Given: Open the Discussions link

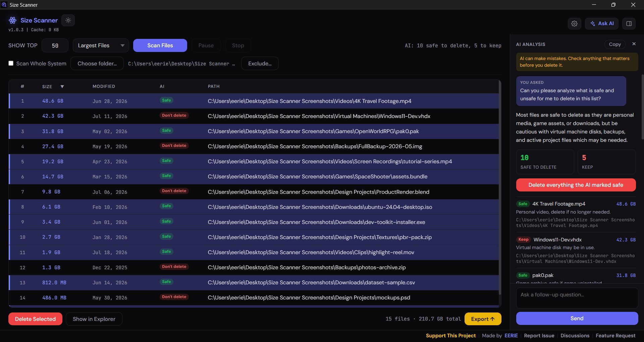Looking at the screenshot, I should click(x=575, y=336).
